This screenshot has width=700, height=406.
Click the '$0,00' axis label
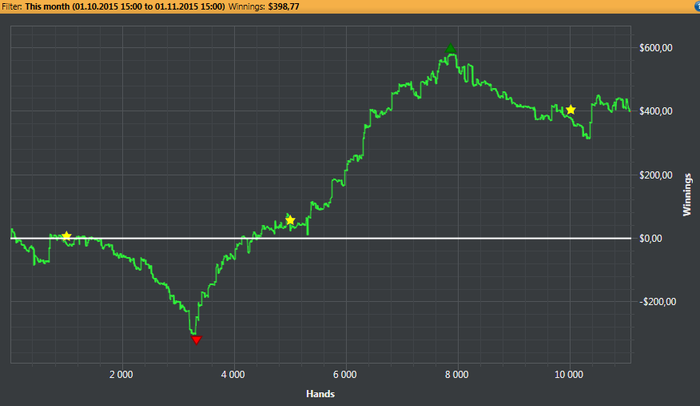[x=651, y=239]
